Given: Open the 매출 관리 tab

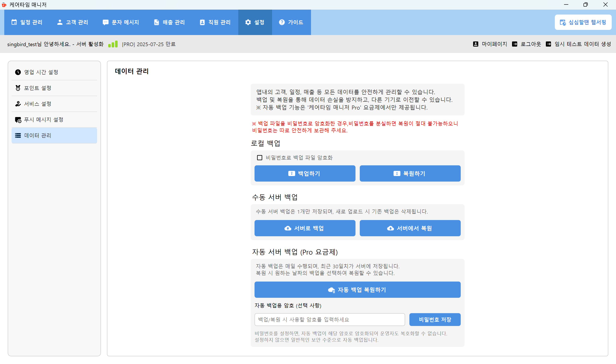Looking at the screenshot, I should tap(169, 22).
